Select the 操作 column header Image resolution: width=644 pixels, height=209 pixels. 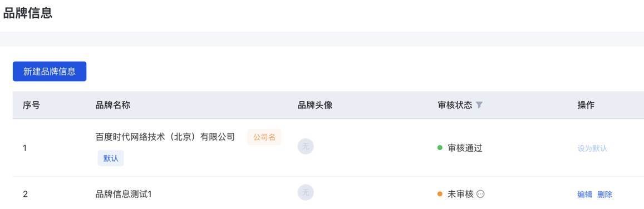(x=586, y=105)
